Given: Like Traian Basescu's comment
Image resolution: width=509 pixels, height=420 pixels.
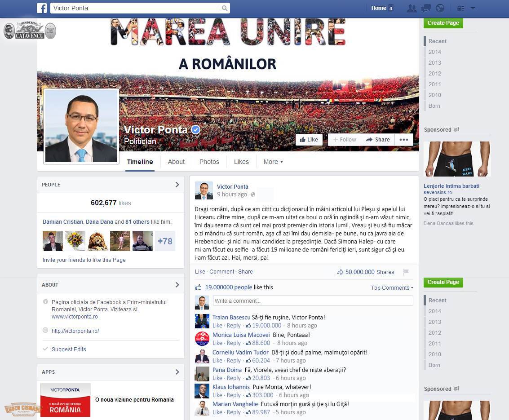Looking at the screenshot, I should pyautogui.click(x=217, y=326).
